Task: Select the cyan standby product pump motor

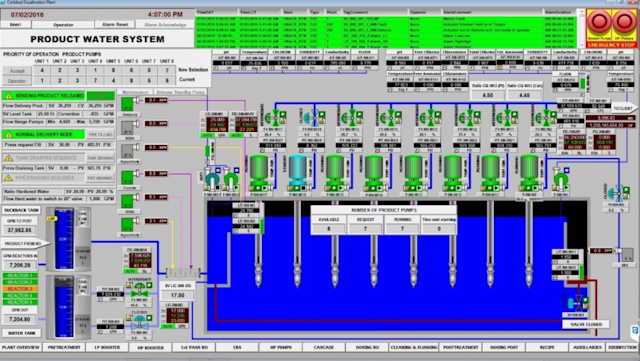Action: coord(298,167)
